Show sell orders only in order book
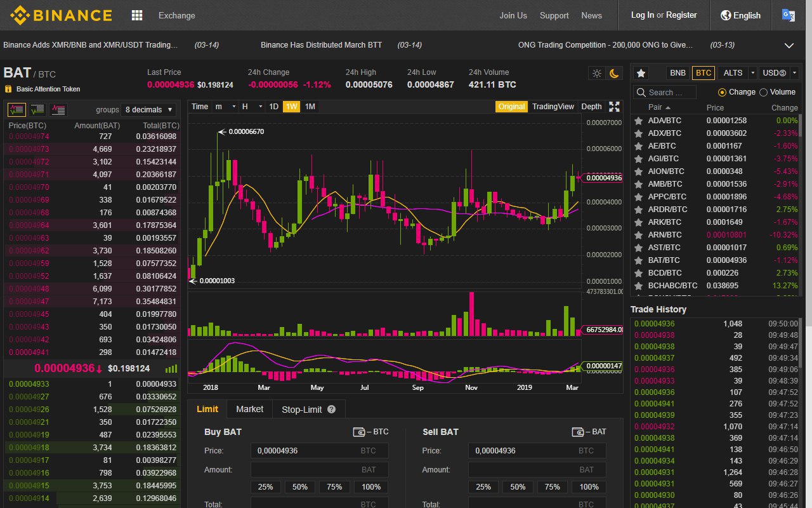This screenshot has width=812, height=508. click(x=58, y=109)
